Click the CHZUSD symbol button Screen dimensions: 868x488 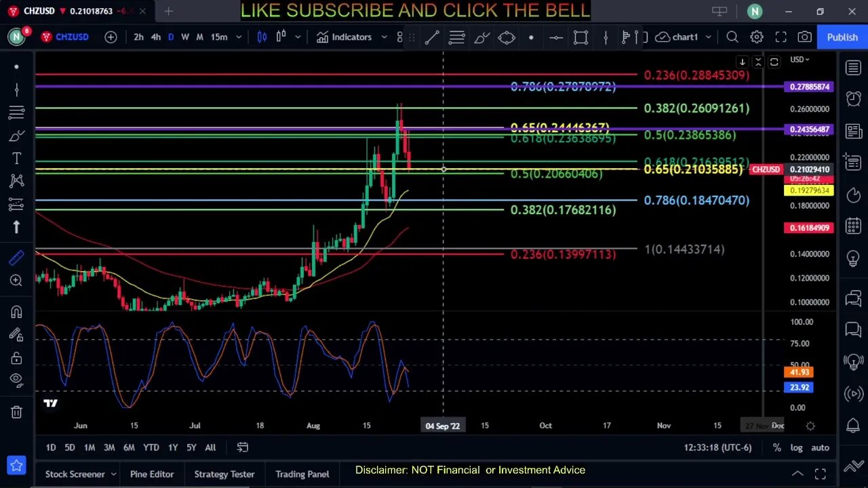pyautogui.click(x=65, y=37)
